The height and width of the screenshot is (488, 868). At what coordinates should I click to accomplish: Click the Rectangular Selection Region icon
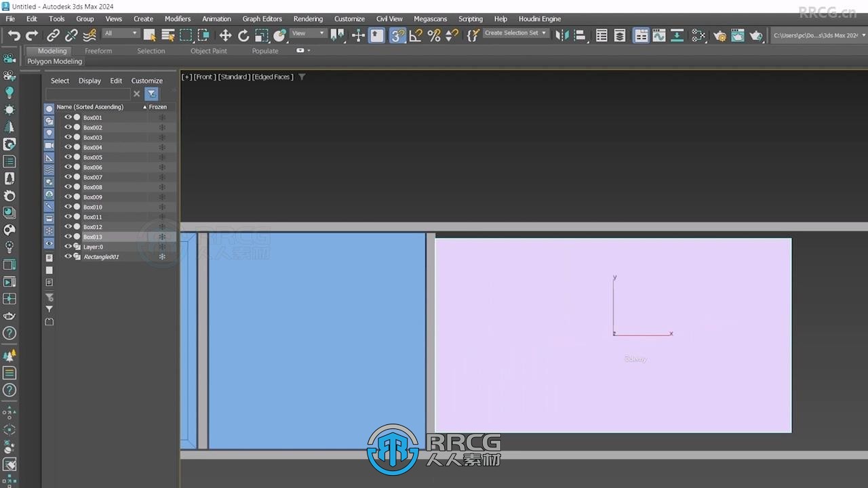pyautogui.click(x=186, y=35)
